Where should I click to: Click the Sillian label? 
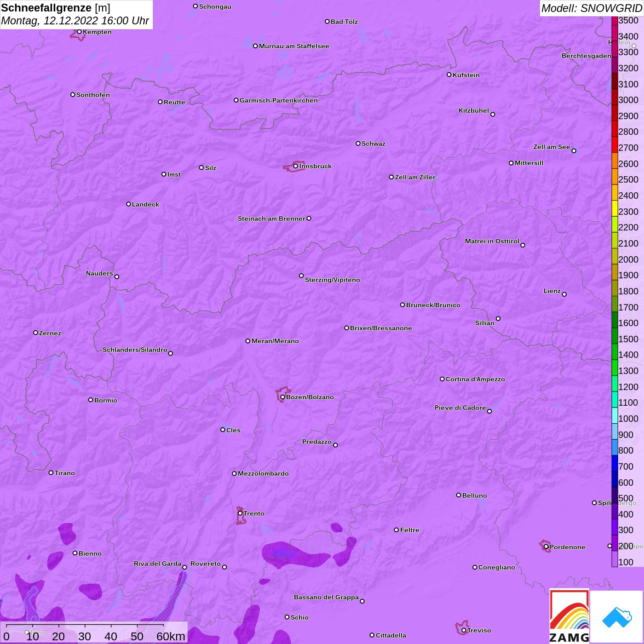coord(485,323)
